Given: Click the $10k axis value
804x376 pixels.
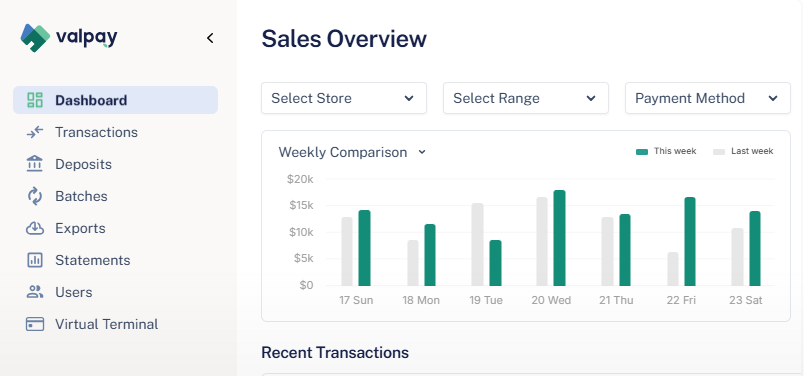Looking at the screenshot, I should point(302,232).
